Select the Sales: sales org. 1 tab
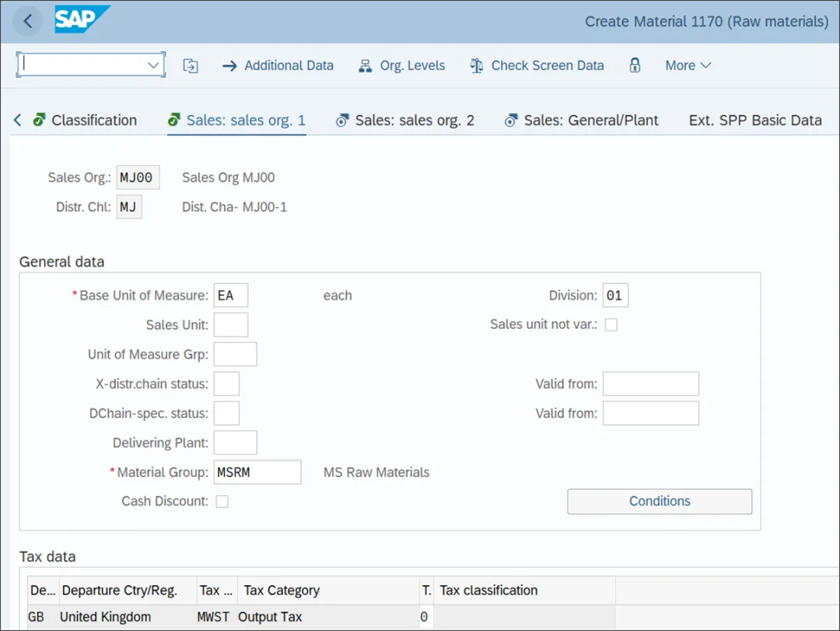 (246, 120)
